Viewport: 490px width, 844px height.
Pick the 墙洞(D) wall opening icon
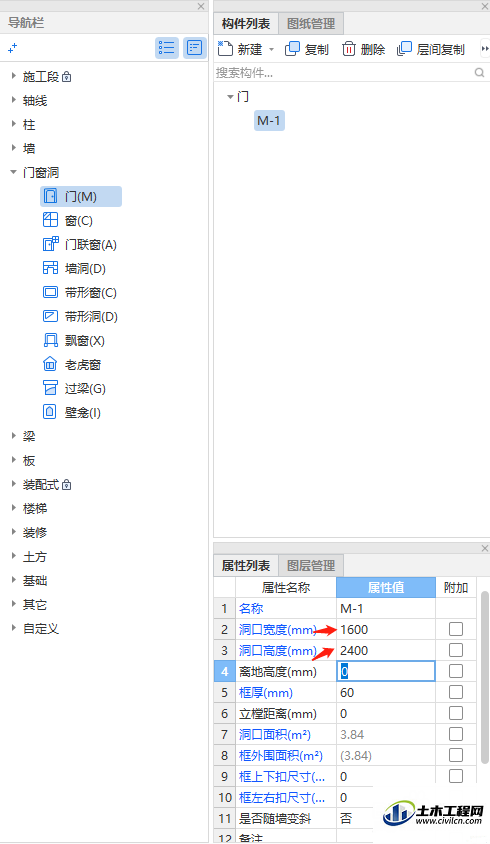[x=50, y=268]
